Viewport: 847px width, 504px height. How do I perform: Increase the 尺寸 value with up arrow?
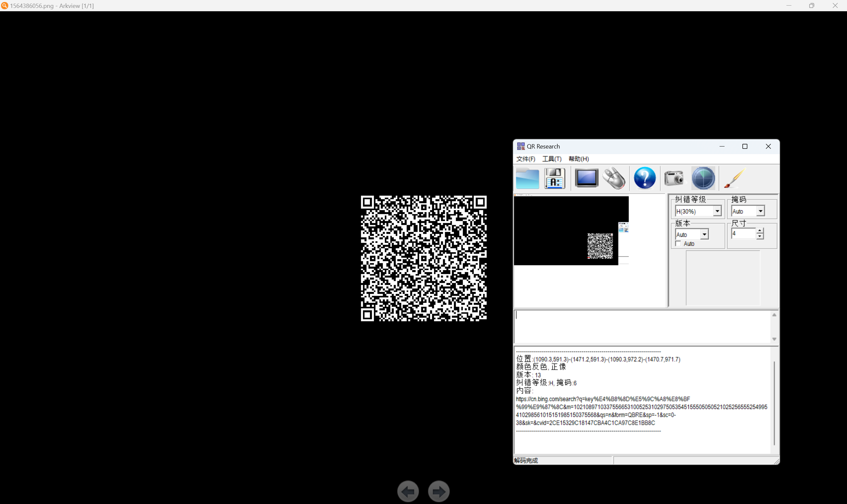coord(760,231)
